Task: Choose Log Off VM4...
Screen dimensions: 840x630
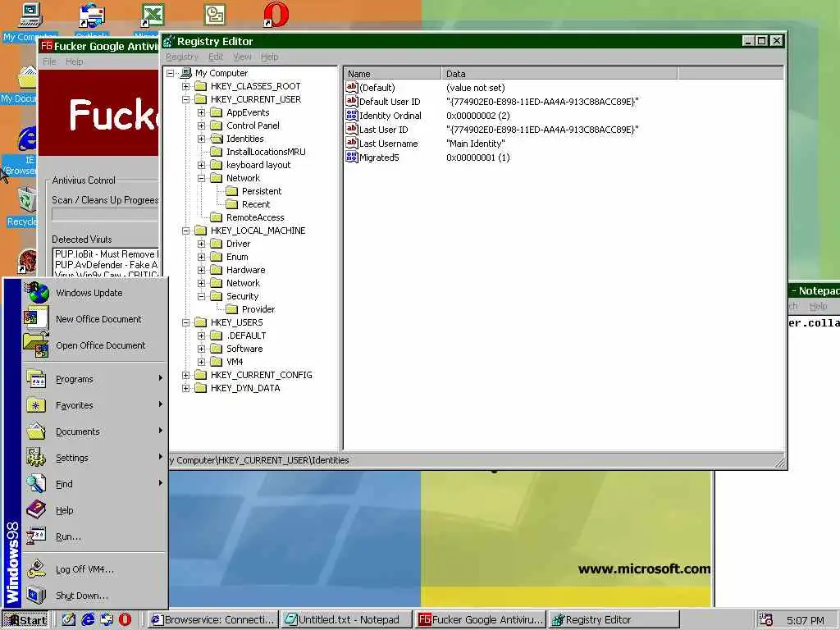Action: point(94,569)
